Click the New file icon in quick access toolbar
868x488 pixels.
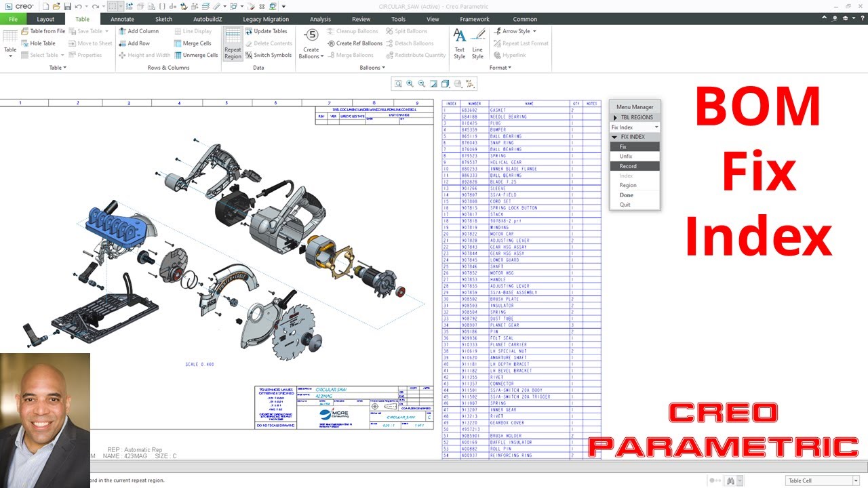point(46,6)
